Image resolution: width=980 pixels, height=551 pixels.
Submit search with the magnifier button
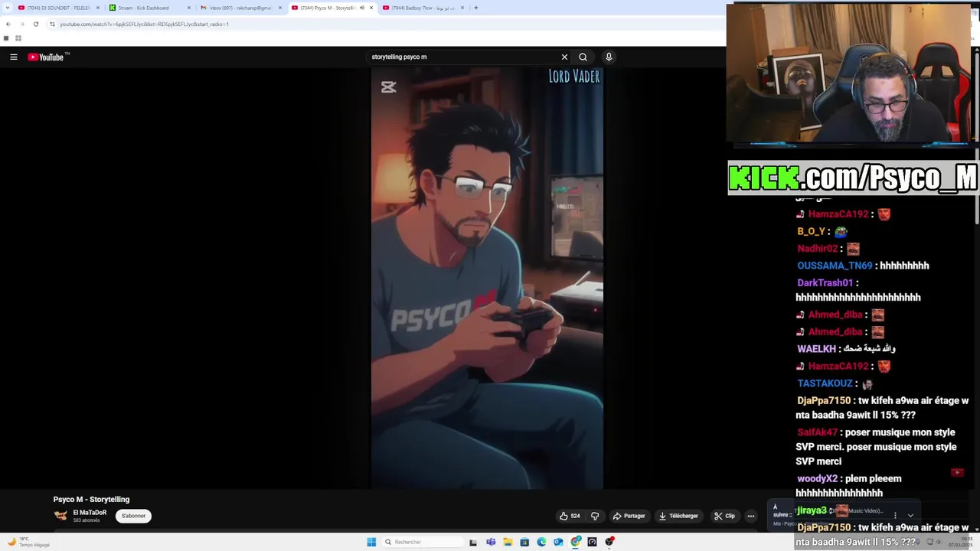(x=583, y=57)
